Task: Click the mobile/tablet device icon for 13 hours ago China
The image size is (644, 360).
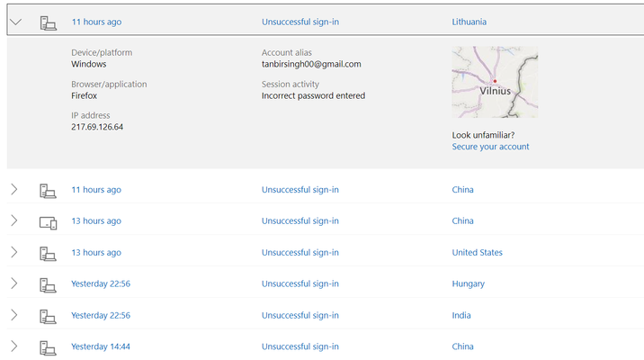Action: pos(48,223)
